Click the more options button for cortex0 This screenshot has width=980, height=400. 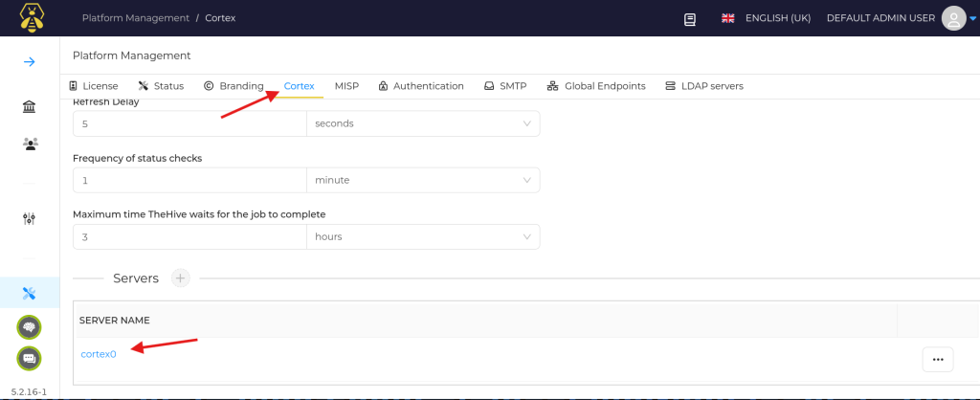[x=937, y=359]
